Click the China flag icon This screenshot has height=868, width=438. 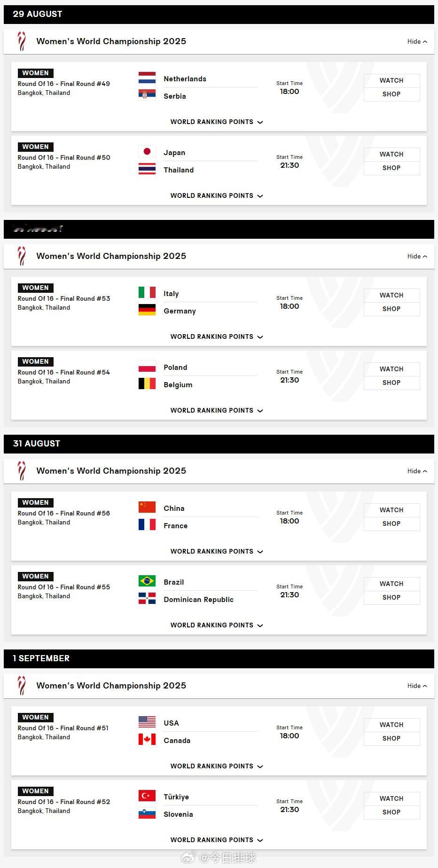pyautogui.click(x=147, y=507)
